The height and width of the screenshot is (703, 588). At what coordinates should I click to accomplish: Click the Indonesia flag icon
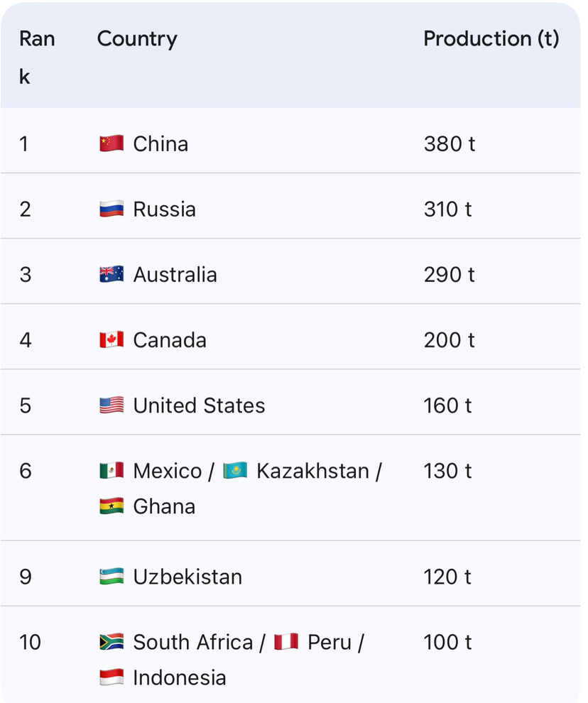pyautogui.click(x=111, y=677)
